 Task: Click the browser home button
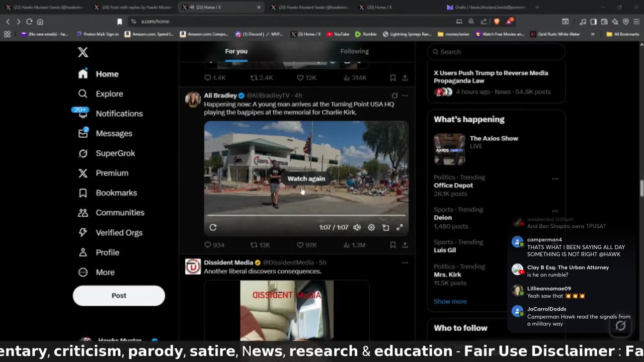(x=40, y=22)
